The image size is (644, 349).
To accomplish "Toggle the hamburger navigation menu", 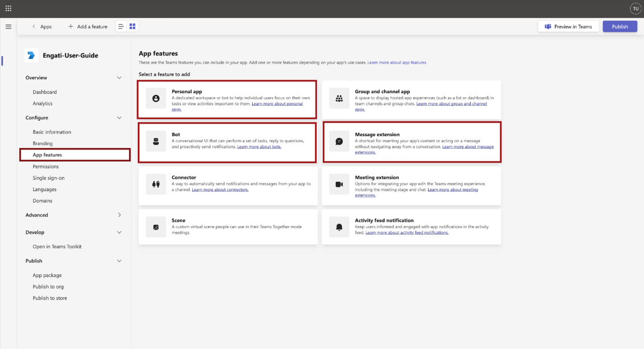I will (9, 27).
